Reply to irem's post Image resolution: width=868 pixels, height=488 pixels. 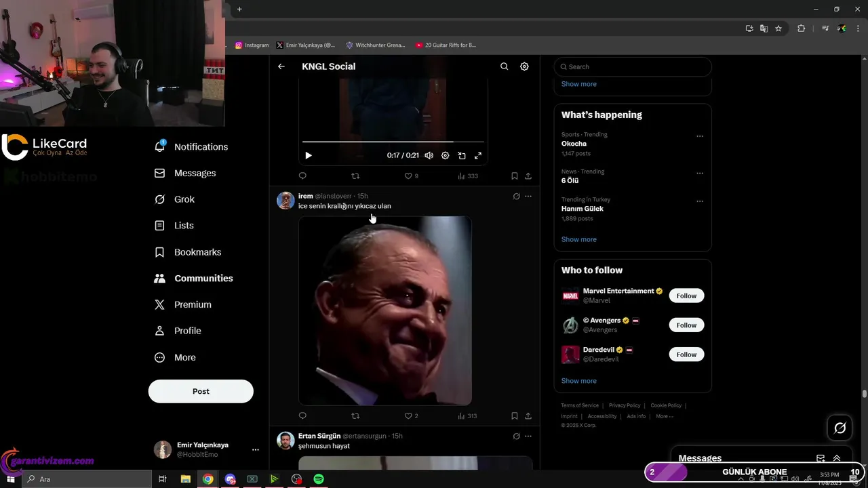click(302, 415)
